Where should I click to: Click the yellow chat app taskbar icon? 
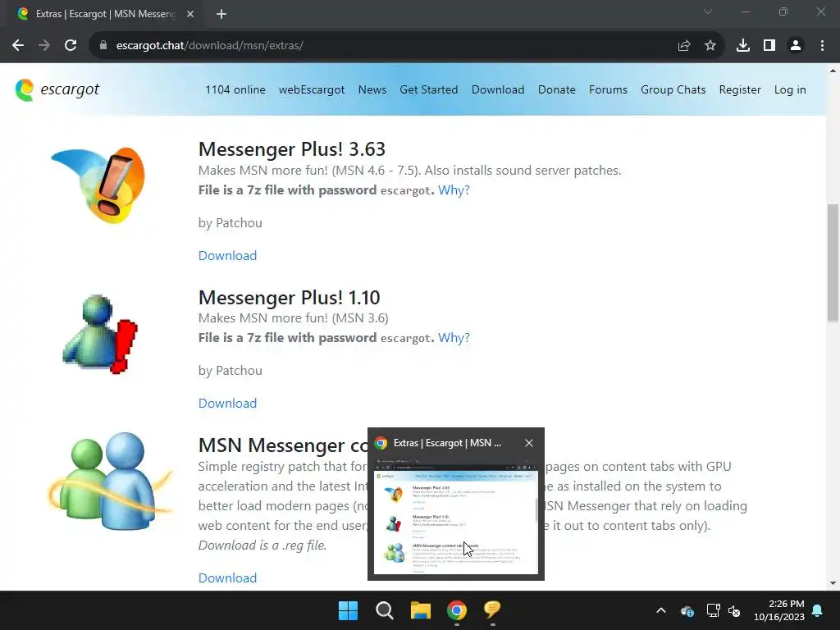tap(492, 609)
